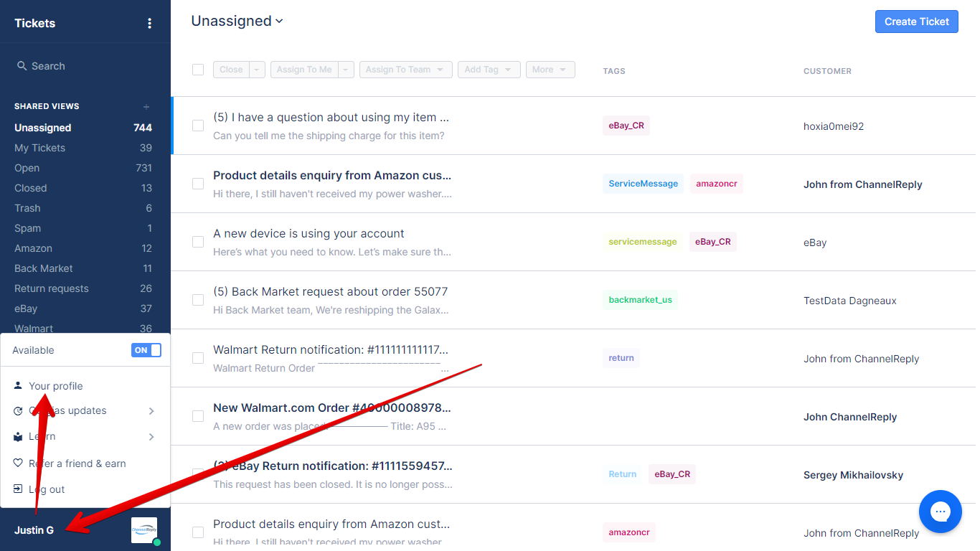
Task: Select checkbox for new device account ticket
Action: (x=198, y=242)
